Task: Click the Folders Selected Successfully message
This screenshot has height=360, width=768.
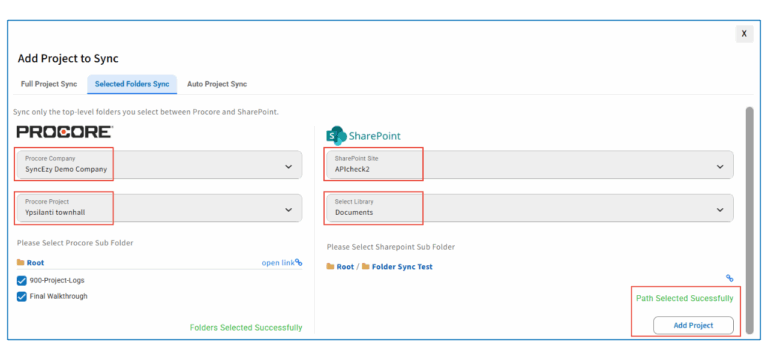Action: 246,328
